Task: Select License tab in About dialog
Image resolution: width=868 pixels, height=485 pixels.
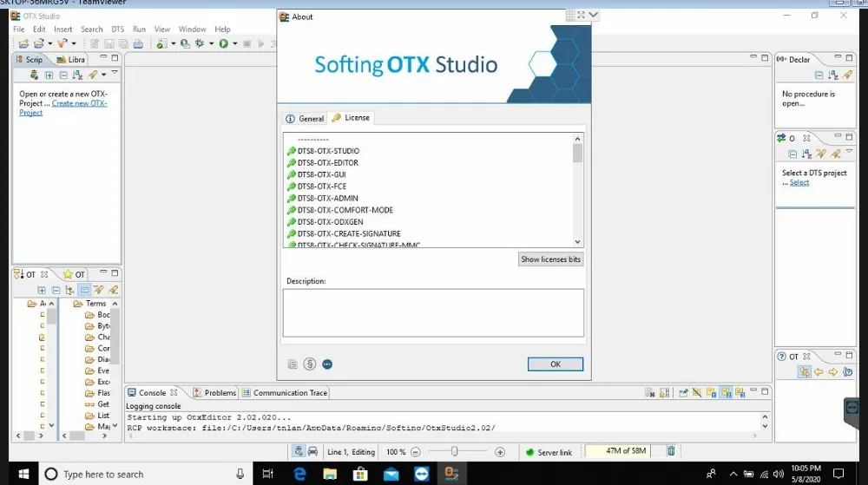Action: (x=351, y=118)
